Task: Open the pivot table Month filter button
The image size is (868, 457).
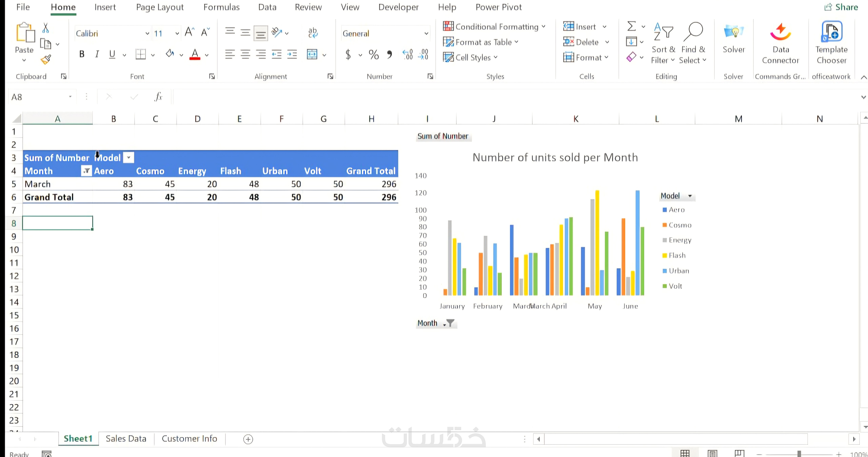Action: tap(86, 171)
